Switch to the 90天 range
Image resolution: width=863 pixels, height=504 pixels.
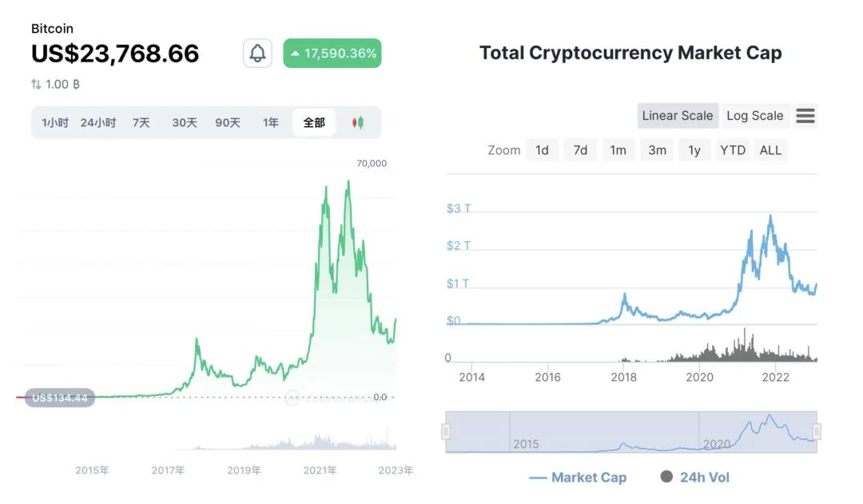click(228, 123)
